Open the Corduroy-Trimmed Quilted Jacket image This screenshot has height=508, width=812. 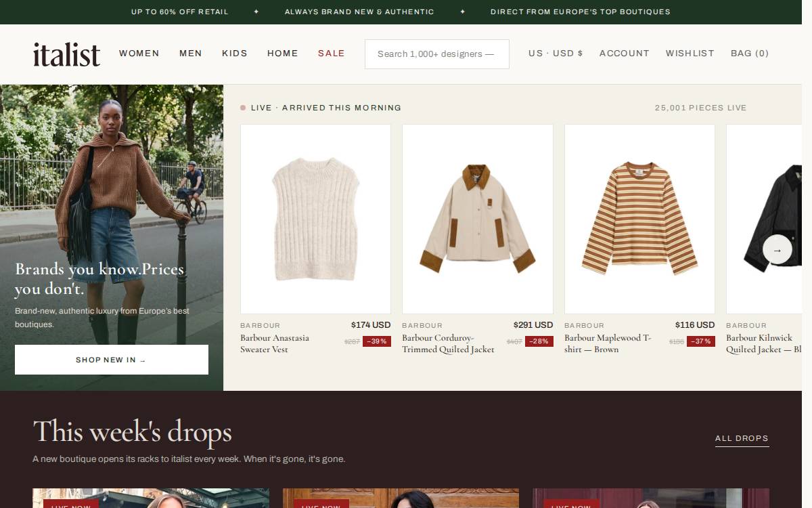point(478,219)
